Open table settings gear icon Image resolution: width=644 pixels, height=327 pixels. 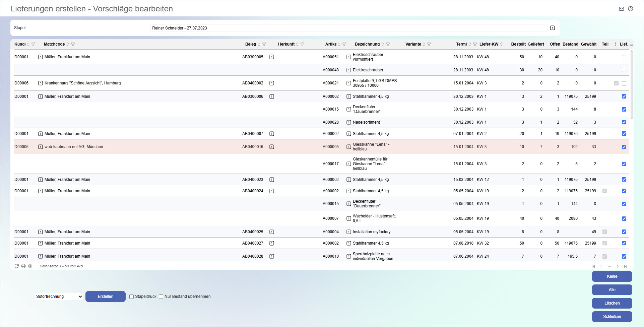30,266
